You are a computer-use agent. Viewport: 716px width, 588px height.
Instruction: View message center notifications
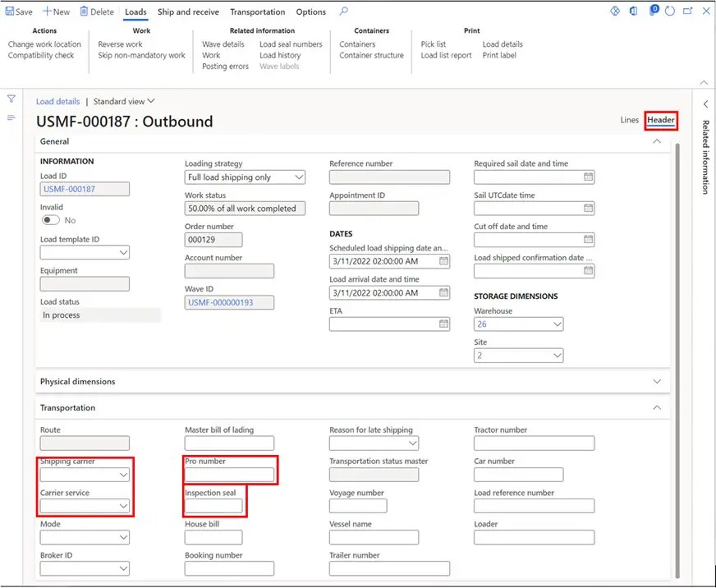pyautogui.click(x=654, y=11)
